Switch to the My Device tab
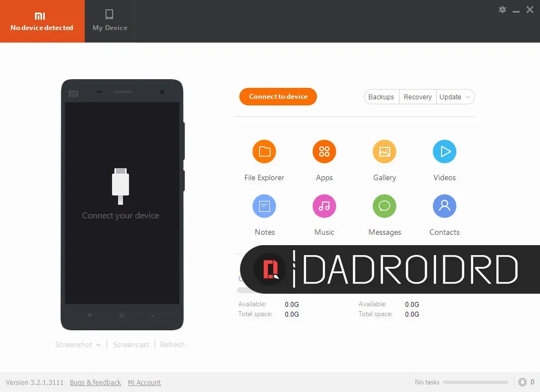The width and height of the screenshot is (540, 392). (x=109, y=21)
